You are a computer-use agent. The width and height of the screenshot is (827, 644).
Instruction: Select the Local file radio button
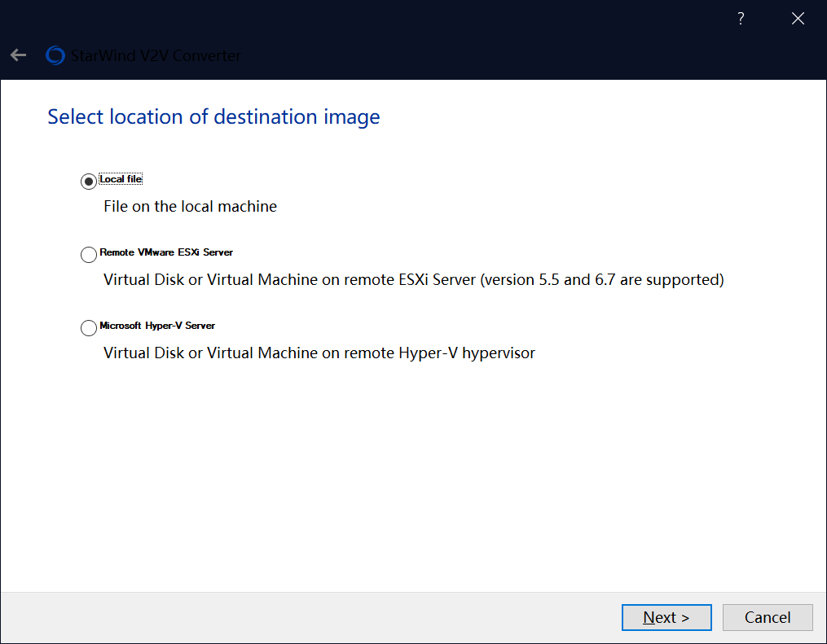click(89, 182)
